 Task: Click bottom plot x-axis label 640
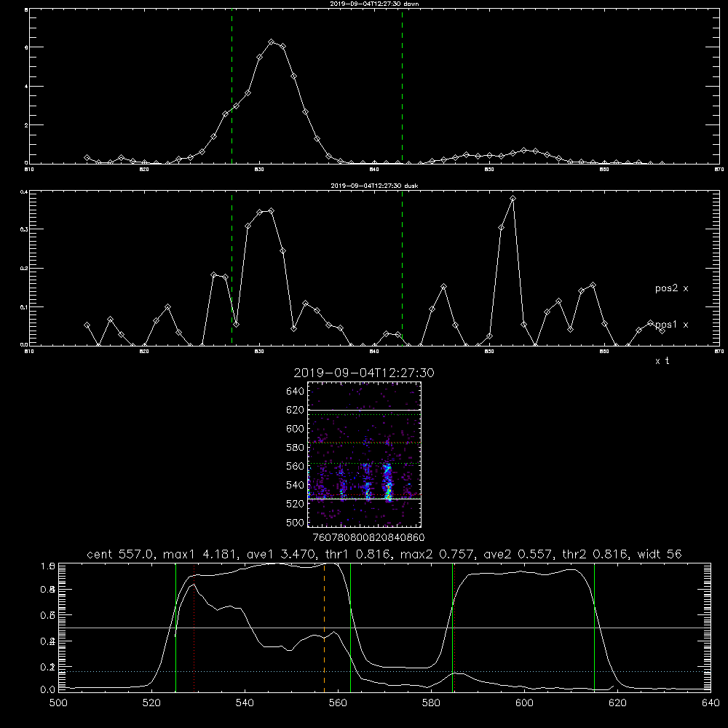(x=711, y=703)
